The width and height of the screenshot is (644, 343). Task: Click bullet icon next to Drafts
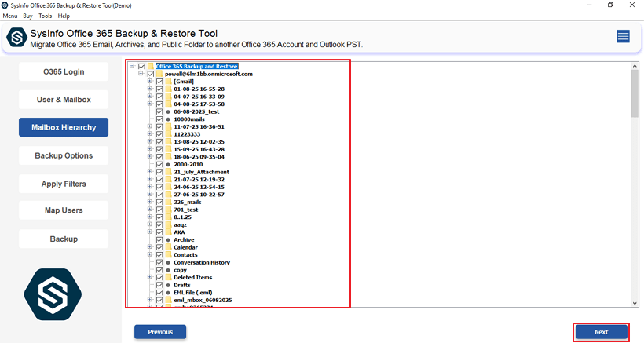(168, 285)
